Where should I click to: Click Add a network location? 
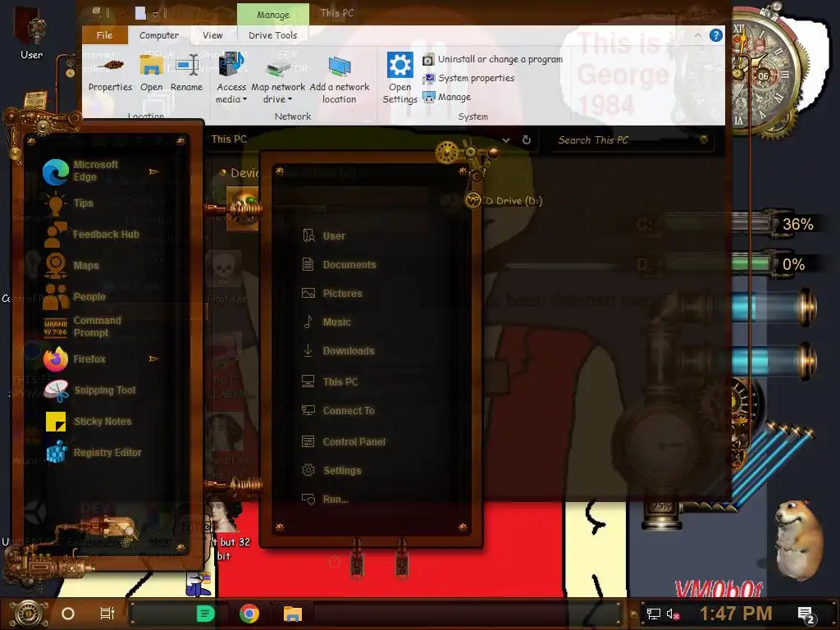[339, 80]
